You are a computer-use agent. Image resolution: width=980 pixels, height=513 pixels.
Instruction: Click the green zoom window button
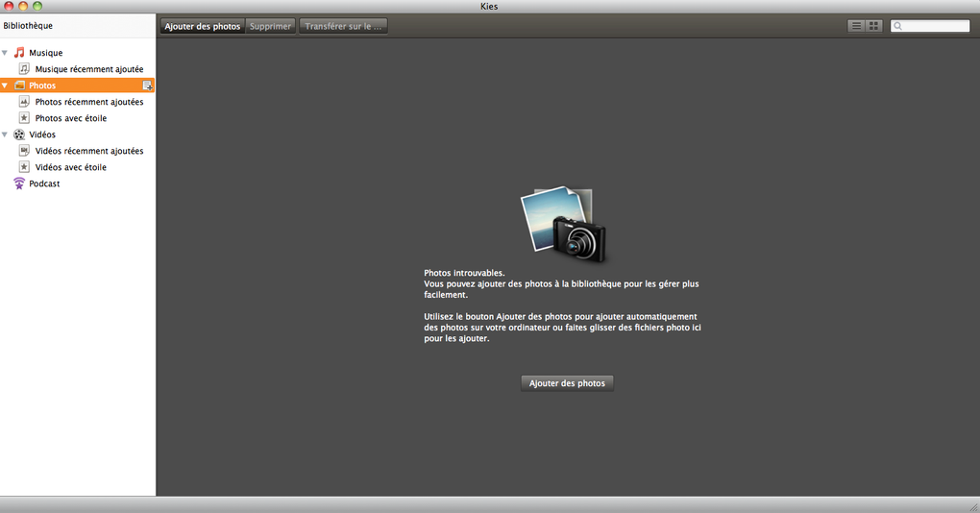(37, 7)
